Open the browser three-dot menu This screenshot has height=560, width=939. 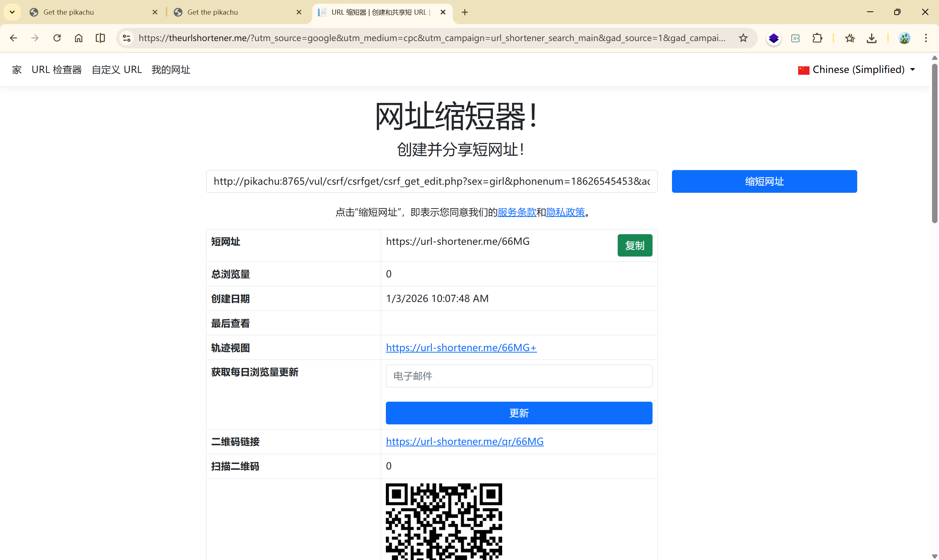pyautogui.click(x=925, y=38)
